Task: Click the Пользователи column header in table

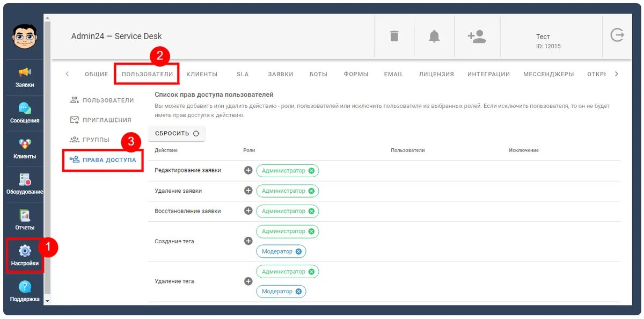Action: pyautogui.click(x=408, y=150)
